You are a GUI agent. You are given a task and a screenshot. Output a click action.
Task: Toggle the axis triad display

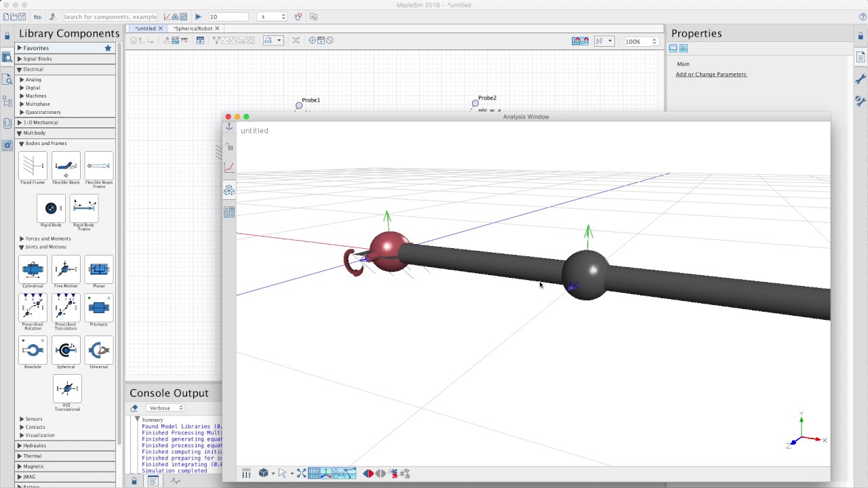(x=326, y=473)
